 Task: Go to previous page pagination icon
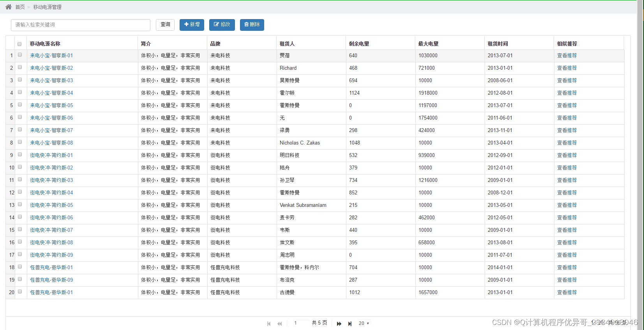[279, 323]
